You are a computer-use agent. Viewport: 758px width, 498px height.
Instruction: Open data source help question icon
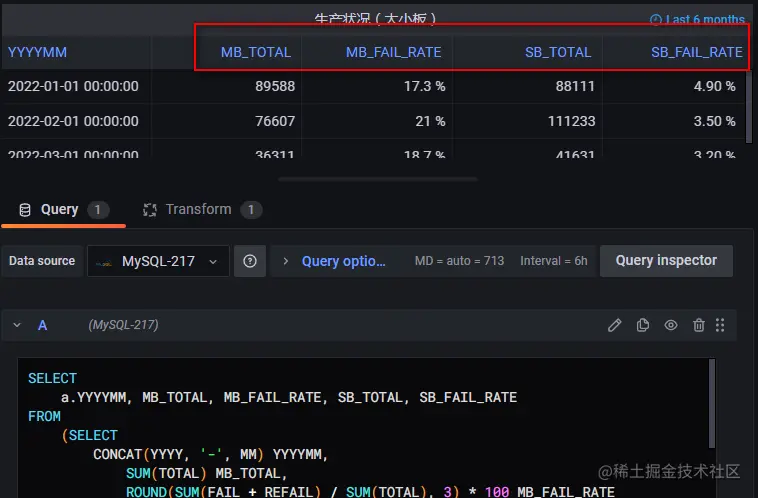coord(250,261)
